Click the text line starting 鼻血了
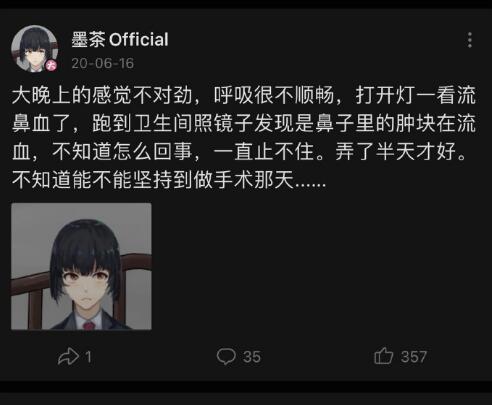Image resolution: width=492 pixels, height=405 pixels. coord(244,123)
